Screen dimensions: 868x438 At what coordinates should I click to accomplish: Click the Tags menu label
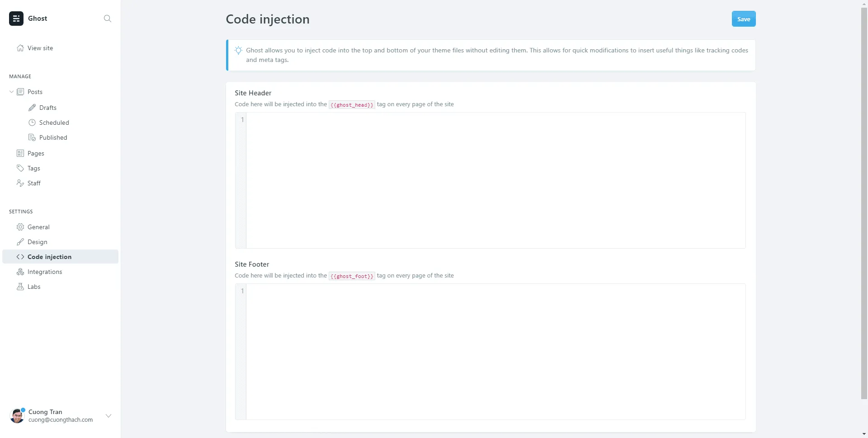pos(34,168)
